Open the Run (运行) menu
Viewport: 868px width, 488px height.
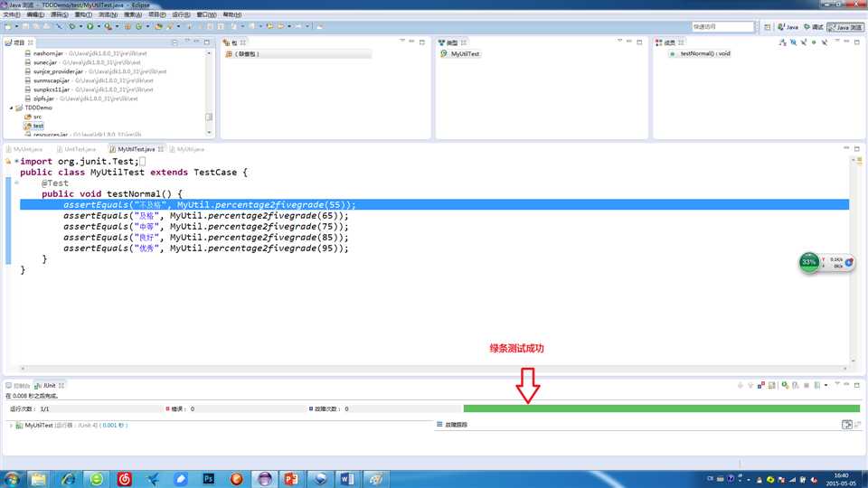181,14
